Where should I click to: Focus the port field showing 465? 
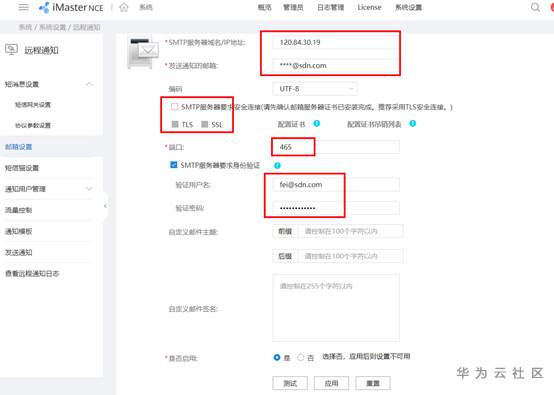point(336,147)
